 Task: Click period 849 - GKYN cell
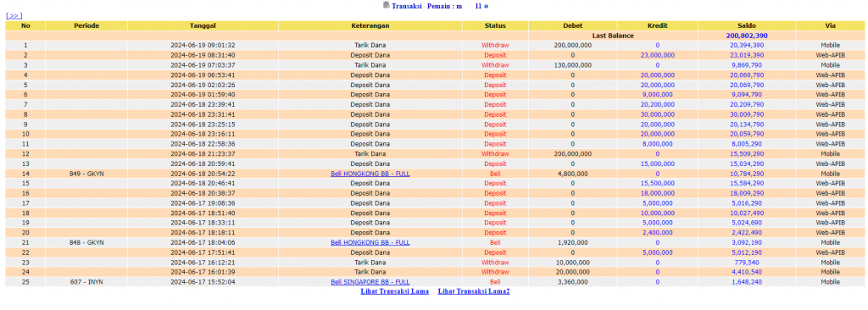(x=86, y=174)
